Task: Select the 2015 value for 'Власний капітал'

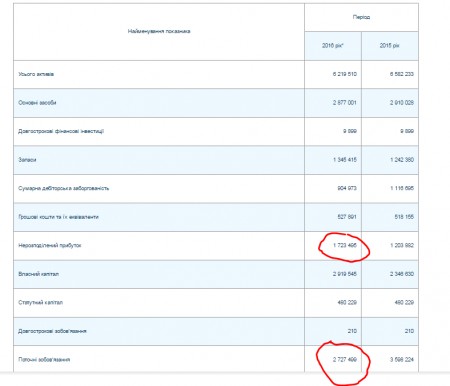Action: point(402,274)
